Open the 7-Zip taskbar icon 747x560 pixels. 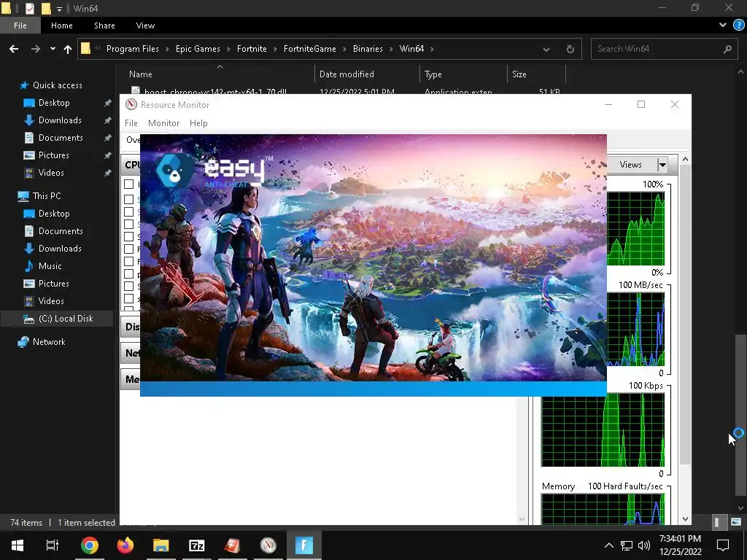coord(197,545)
